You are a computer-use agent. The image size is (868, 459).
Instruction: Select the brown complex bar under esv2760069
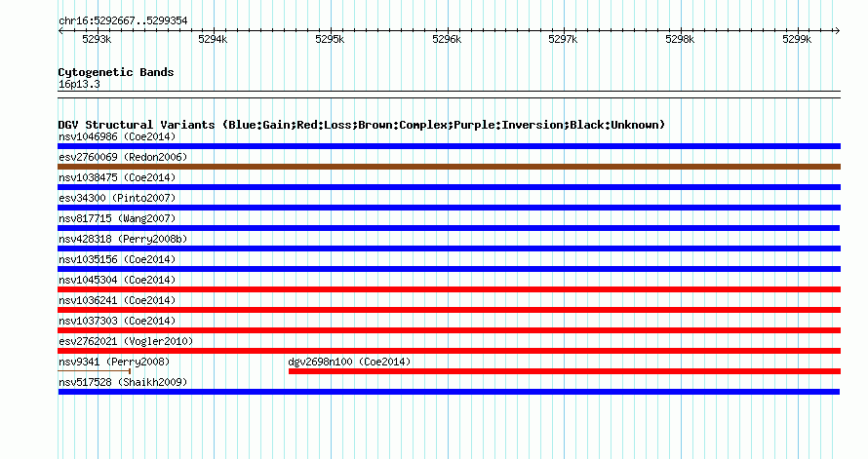449,167
